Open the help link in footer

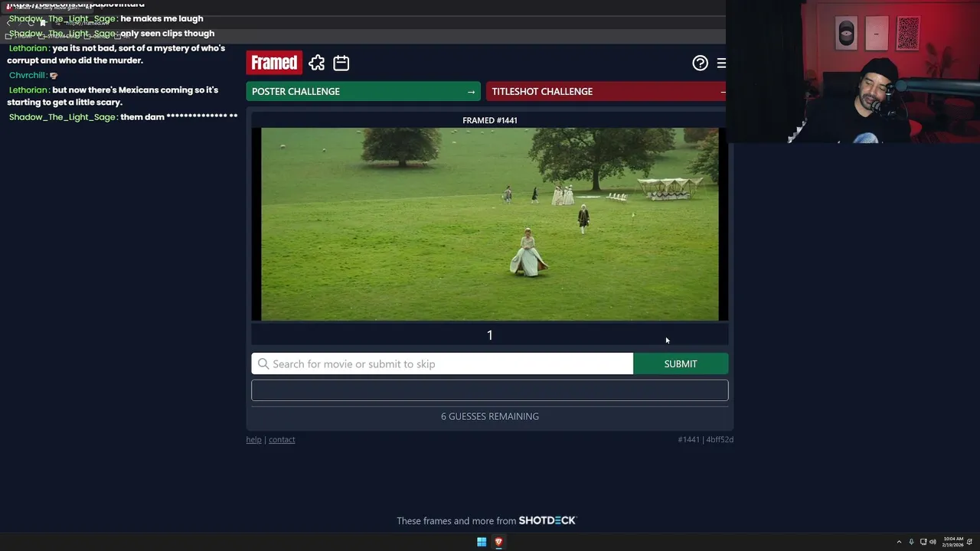click(253, 439)
